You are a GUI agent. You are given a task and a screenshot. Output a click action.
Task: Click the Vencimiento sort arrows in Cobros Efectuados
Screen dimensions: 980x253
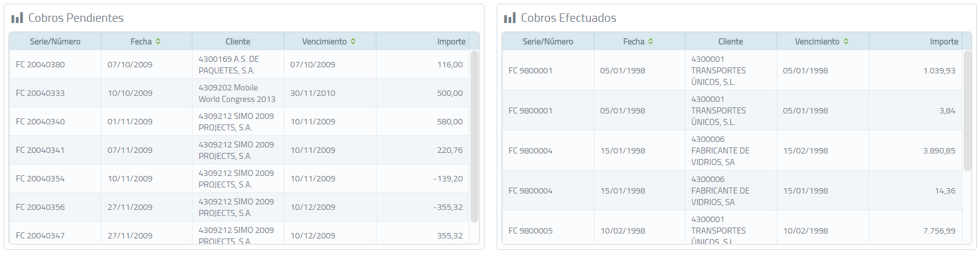coord(846,41)
